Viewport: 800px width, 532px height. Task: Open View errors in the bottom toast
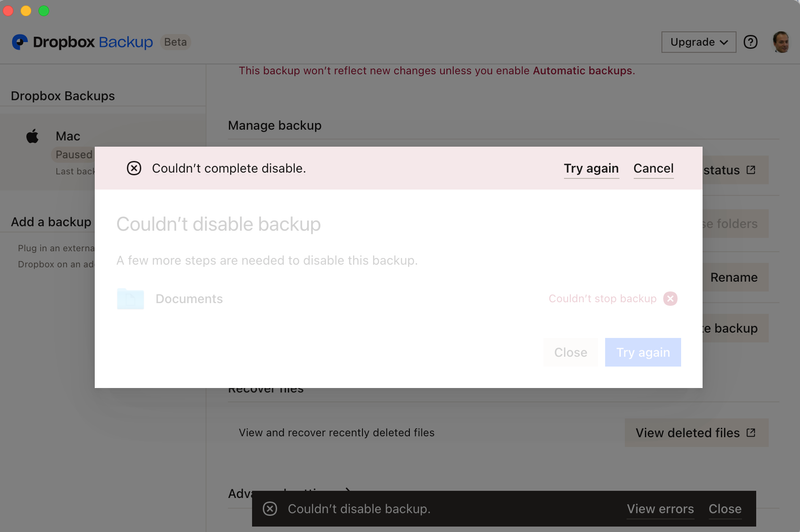click(x=660, y=509)
